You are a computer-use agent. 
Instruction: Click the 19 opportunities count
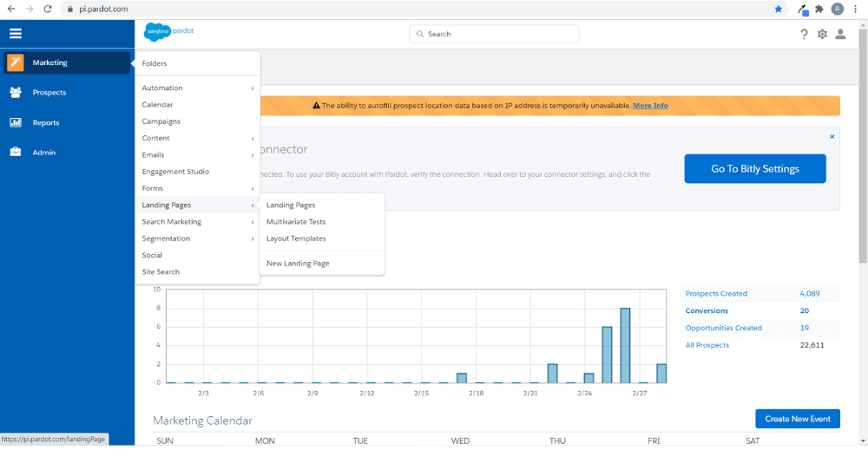point(804,328)
